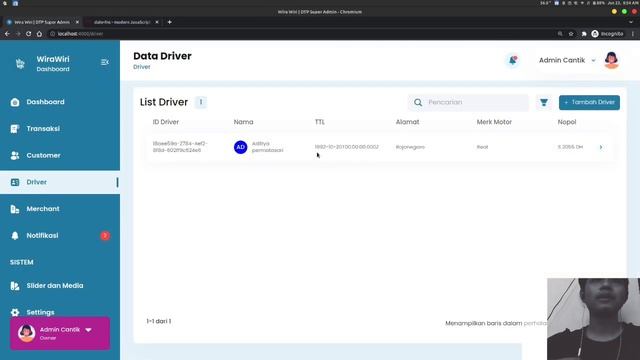This screenshot has height=360, width=640.
Task: Click the Dashboard home icon
Action: (15, 102)
